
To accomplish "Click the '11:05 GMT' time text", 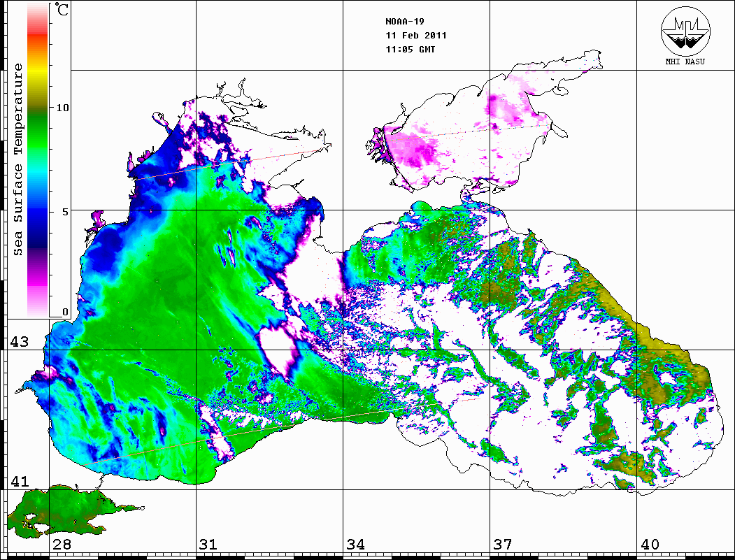I will click(410, 49).
